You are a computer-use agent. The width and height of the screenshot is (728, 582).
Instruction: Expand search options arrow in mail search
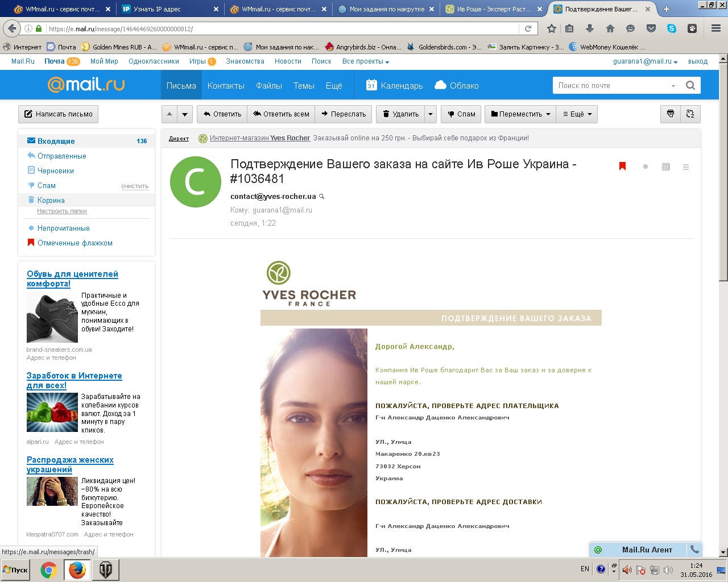[673, 86]
